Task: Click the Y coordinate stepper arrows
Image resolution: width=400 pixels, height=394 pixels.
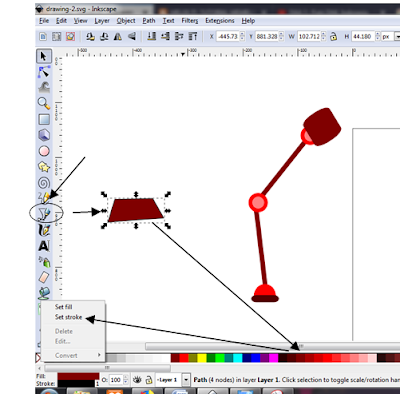Action: 281,36
